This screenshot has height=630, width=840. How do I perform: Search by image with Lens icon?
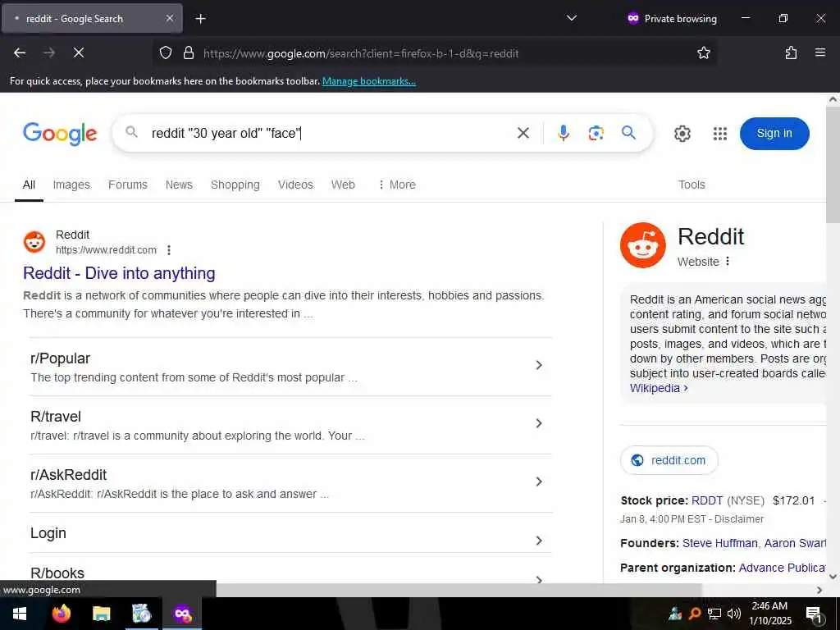596,133
